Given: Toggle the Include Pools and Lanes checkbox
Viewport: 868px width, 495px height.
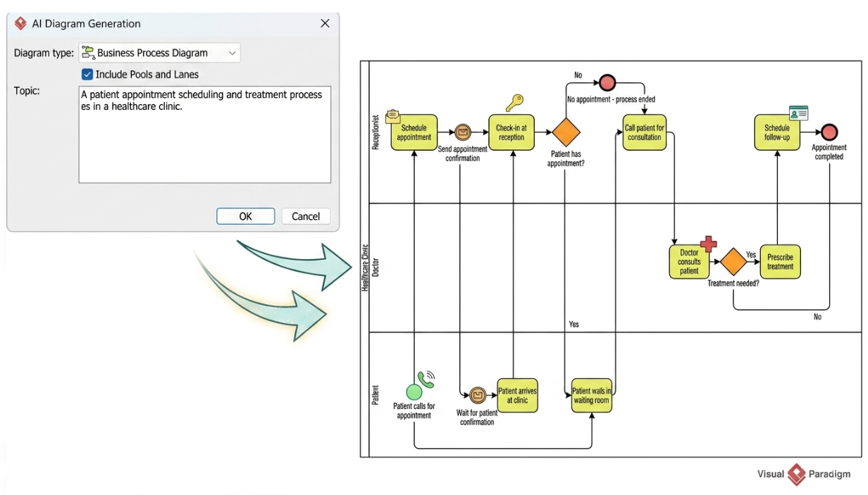Looking at the screenshot, I should point(87,74).
